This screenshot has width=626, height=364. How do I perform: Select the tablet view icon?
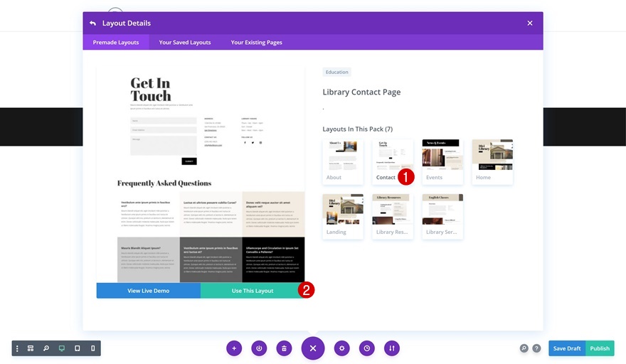coord(78,348)
